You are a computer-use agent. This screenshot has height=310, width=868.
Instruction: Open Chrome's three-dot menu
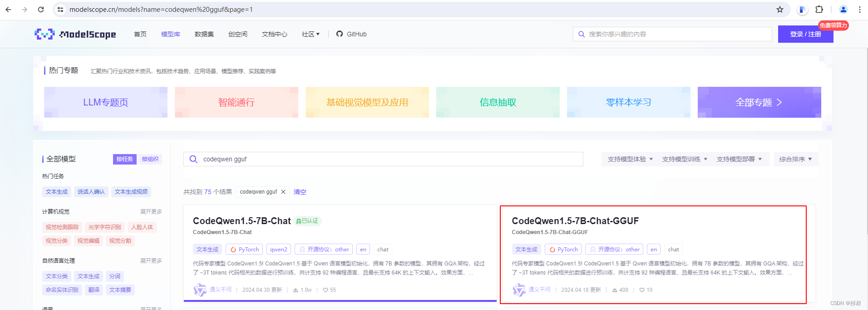(x=860, y=10)
